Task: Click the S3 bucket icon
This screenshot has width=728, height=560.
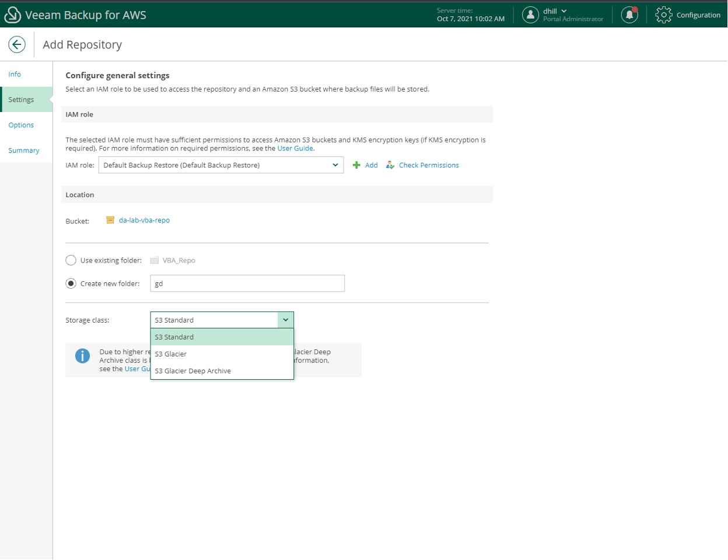Action: pos(110,220)
